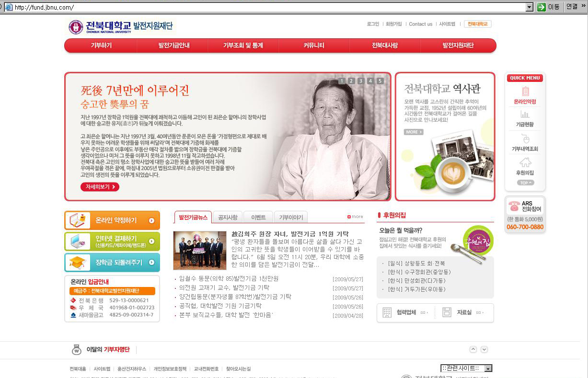Image resolution: width=588 pixels, height=378 pixels.
Task: Click the 전북대학교 발전지원재단 logo
Action: pos(121,26)
